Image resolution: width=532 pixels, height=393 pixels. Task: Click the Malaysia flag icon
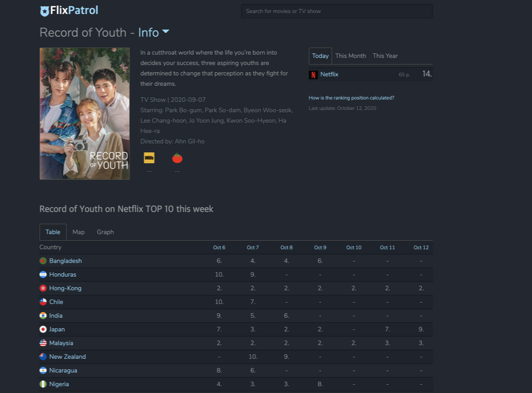(x=43, y=343)
